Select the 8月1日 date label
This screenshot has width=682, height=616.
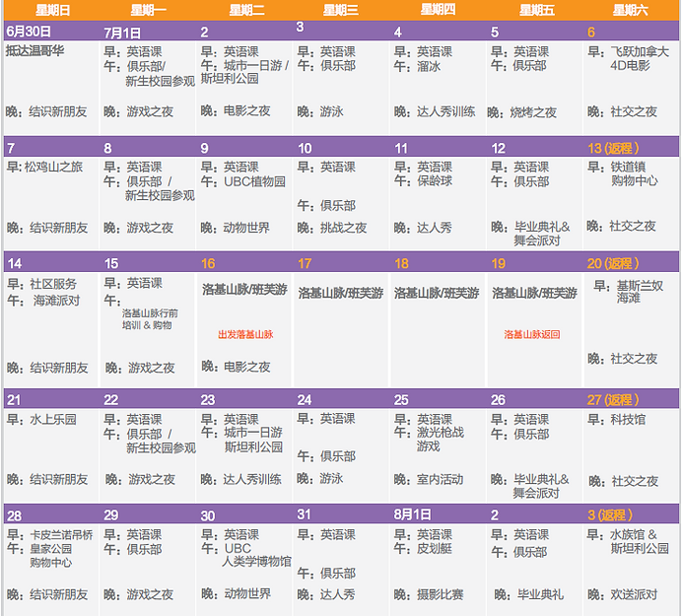pyautogui.click(x=412, y=514)
